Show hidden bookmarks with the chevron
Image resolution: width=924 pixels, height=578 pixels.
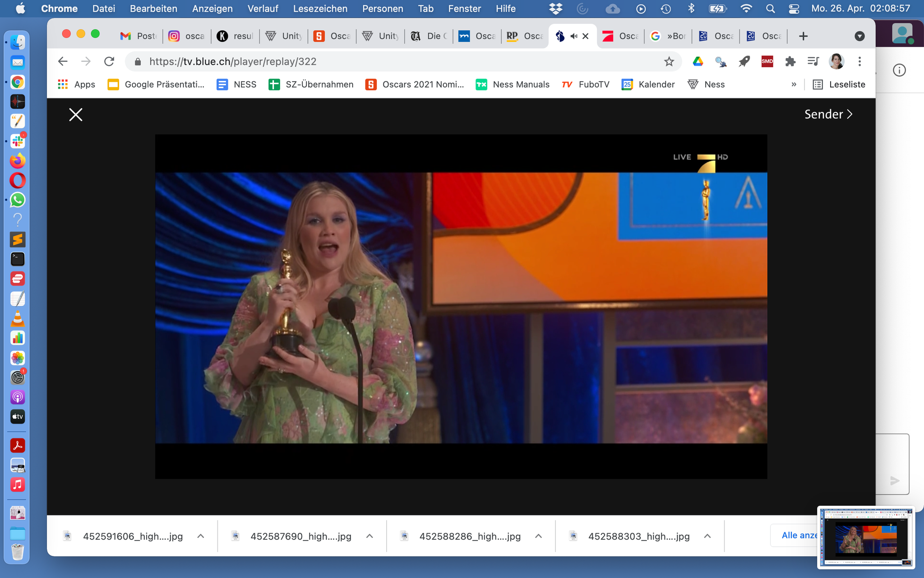click(794, 84)
